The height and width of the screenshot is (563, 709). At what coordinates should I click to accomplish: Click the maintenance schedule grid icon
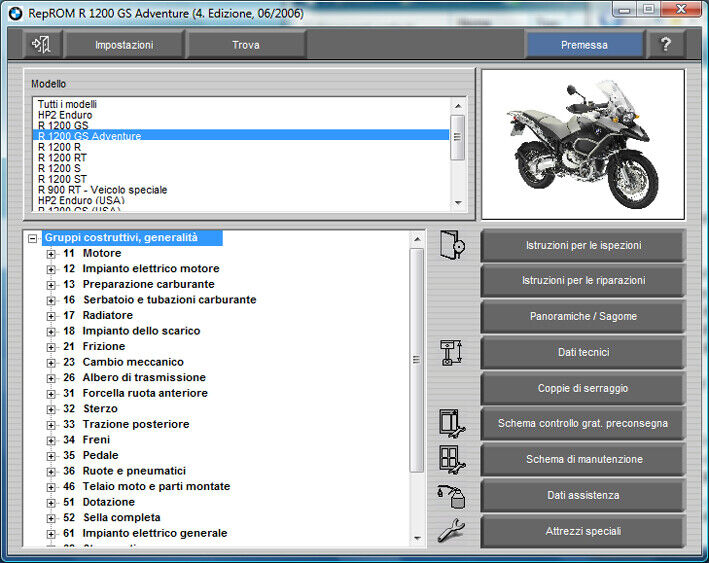(452, 459)
